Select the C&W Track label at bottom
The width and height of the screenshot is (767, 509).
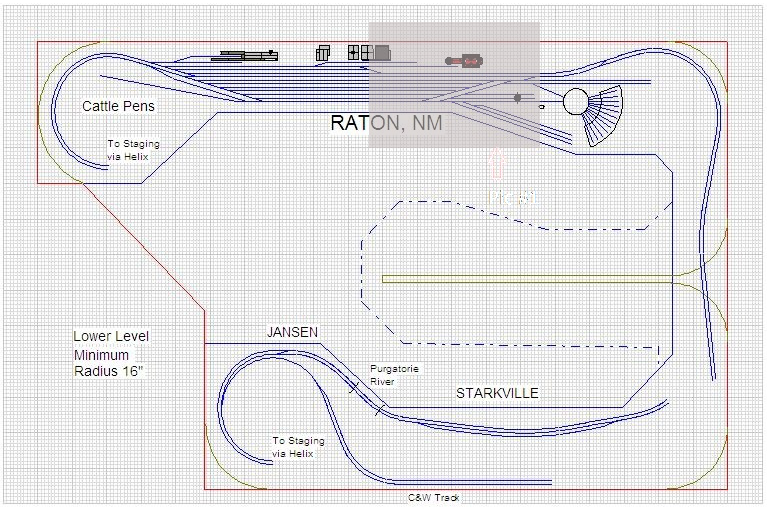point(433,498)
